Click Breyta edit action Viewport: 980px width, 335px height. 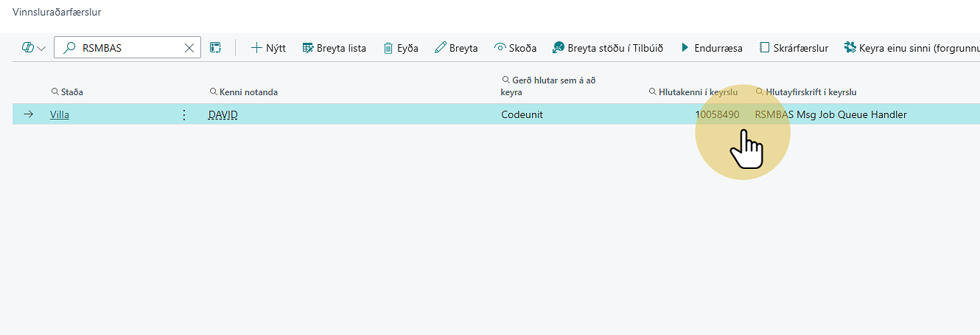[456, 48]
